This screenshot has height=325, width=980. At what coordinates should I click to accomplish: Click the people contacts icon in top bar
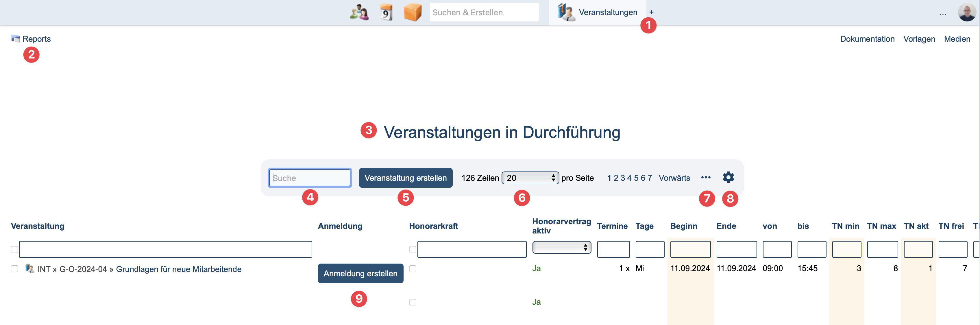(359, 12)
